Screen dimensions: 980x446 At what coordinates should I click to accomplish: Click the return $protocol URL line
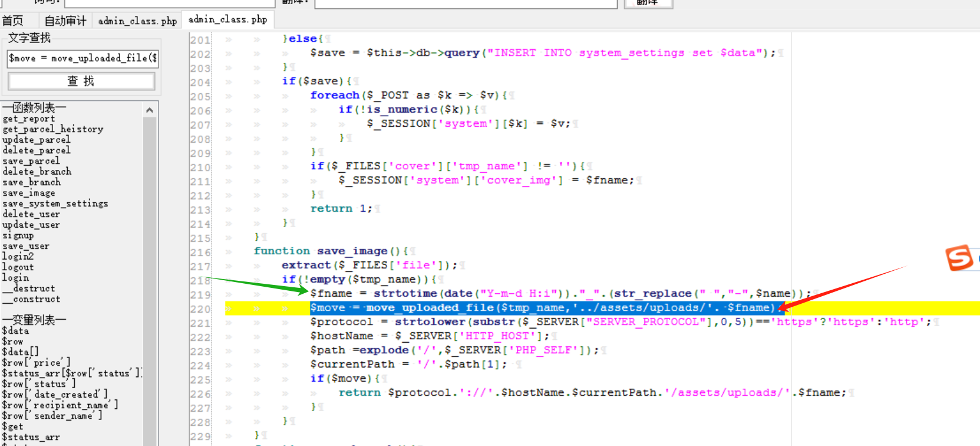point(592,392)
